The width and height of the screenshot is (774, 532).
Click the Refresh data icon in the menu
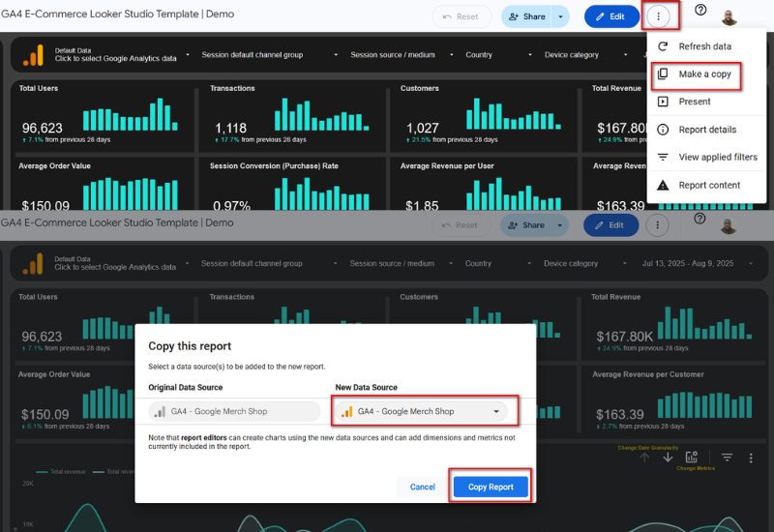point(663,46)
